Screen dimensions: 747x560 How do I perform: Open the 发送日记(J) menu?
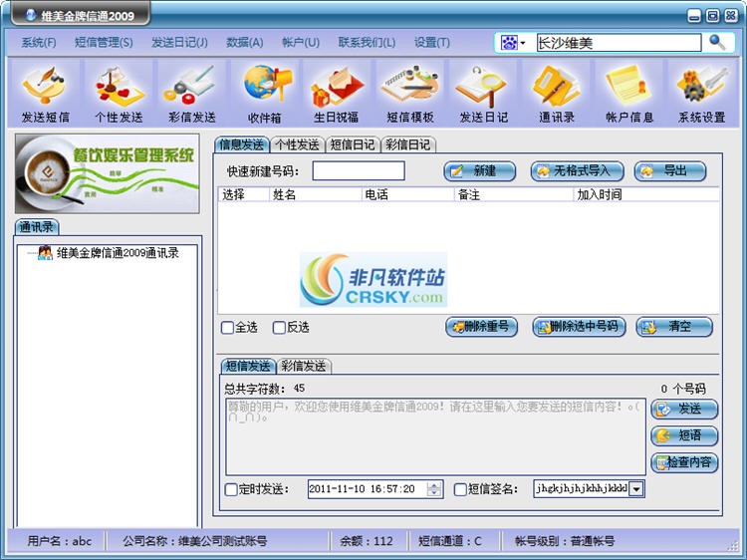pyautogui.click(x=179, y=43)
